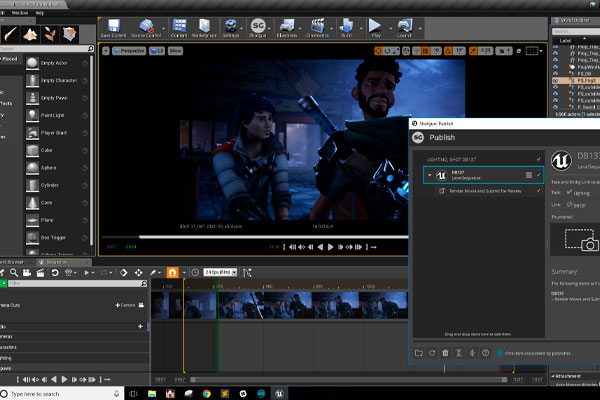Open viewport options arrow dropdown

[x=106, y=51]
